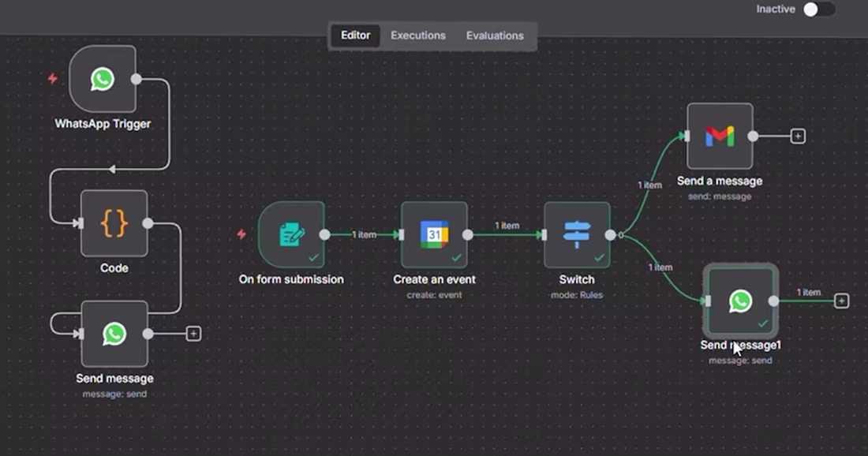Image resolution: width=868 pixels, height=456 pixels.
Task: Click the Code node output connector
Action: coord(148,223)
